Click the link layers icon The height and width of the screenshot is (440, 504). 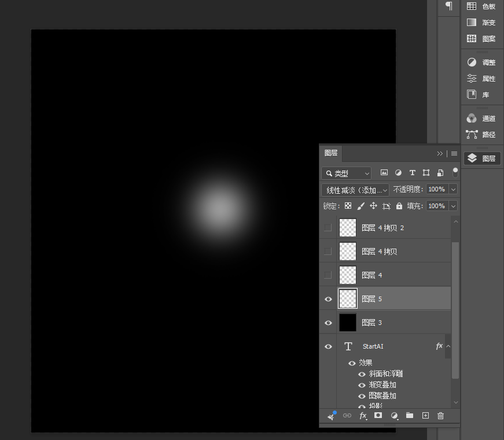click(x=347, y=416)
